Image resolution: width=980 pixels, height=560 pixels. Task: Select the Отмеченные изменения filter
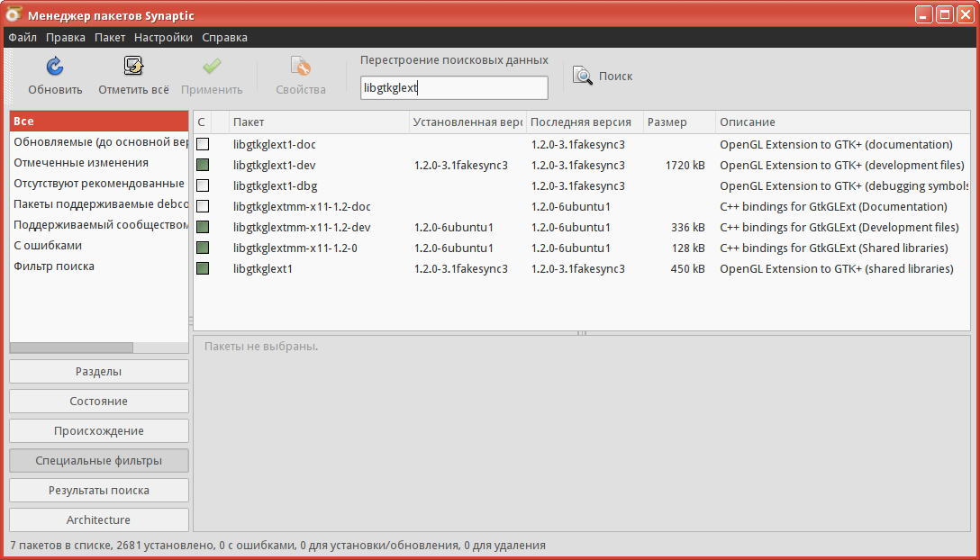(x=99, y=162)
